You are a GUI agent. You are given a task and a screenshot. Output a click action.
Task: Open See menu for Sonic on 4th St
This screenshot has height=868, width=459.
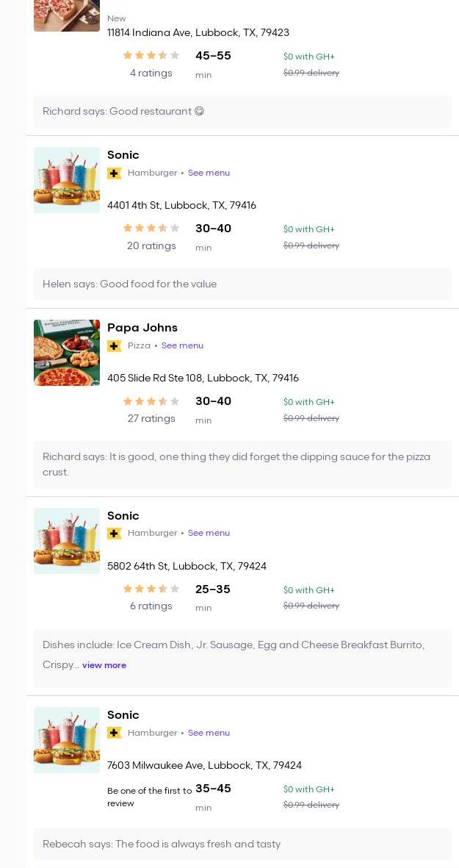click(209, 173)
